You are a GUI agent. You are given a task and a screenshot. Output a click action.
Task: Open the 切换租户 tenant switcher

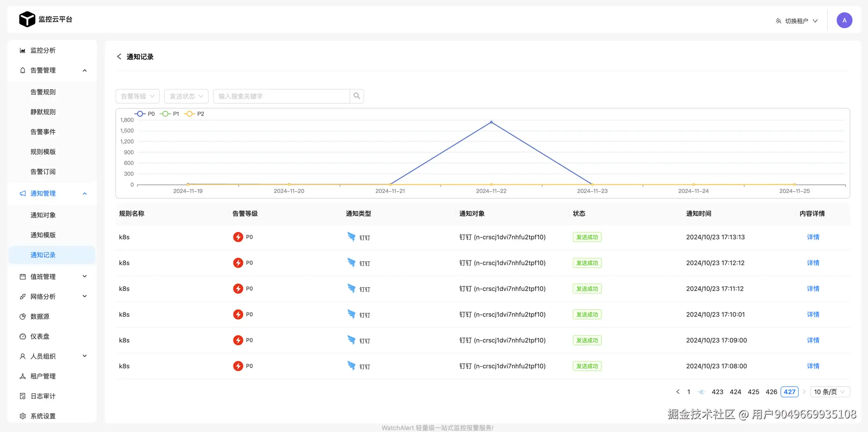797,21
